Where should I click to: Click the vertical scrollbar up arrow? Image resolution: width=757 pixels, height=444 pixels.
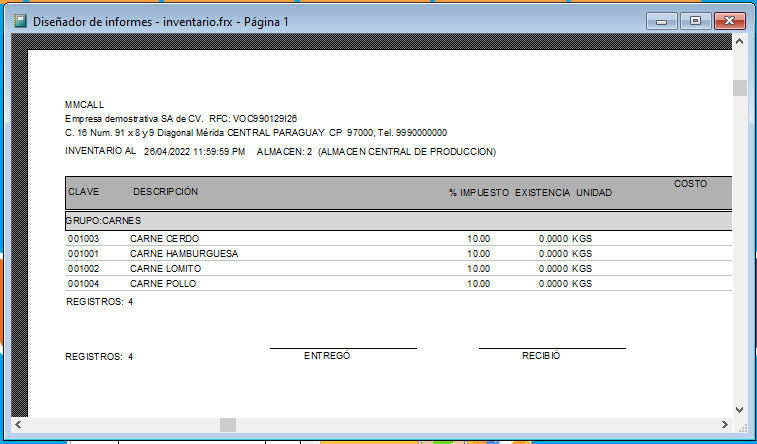[740, 42]
